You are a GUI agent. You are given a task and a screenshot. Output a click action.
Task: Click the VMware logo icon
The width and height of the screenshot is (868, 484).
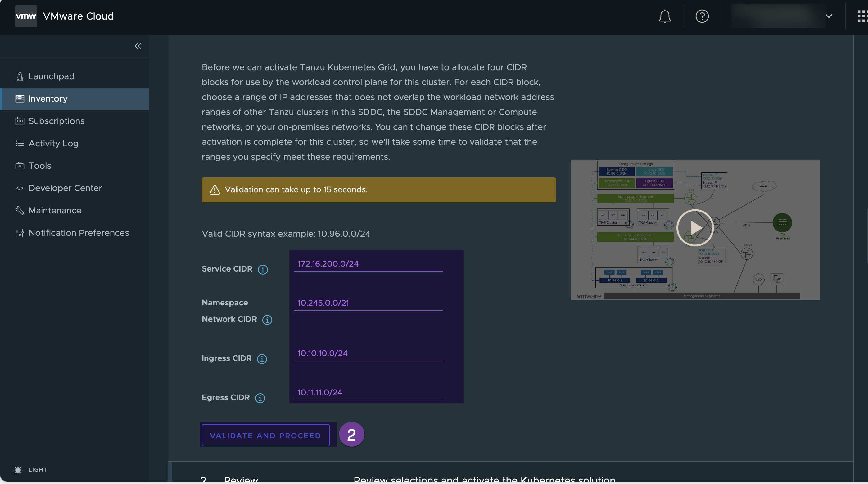coord(26,16)
